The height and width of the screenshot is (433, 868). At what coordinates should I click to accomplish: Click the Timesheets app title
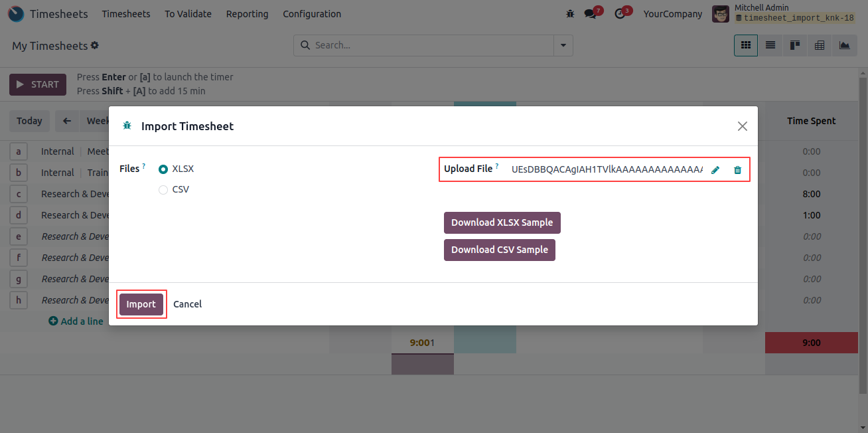pyautogui.click(x=59, y=14)
